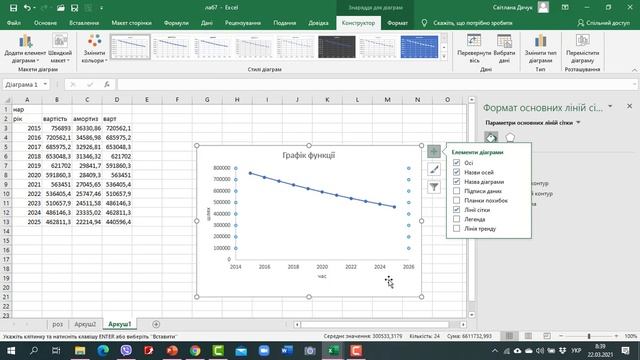Select column A header
This screenshot has height=360, width=640.
[27, 100]
